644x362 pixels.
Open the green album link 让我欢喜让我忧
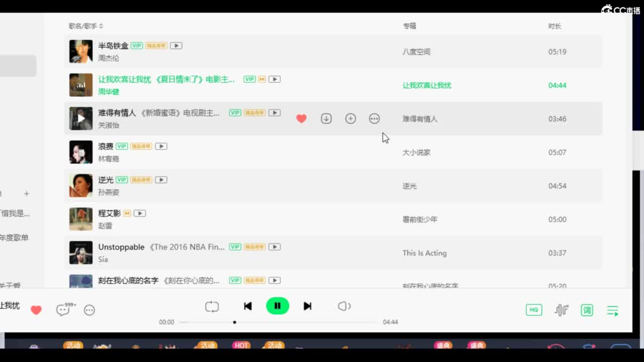pos(427,85)
